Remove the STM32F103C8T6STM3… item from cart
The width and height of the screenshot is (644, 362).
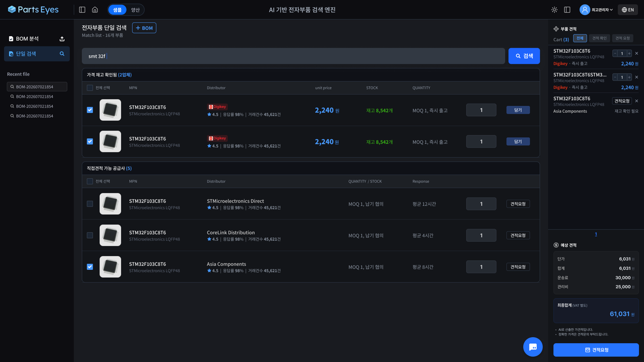click(x=637, y=77)
